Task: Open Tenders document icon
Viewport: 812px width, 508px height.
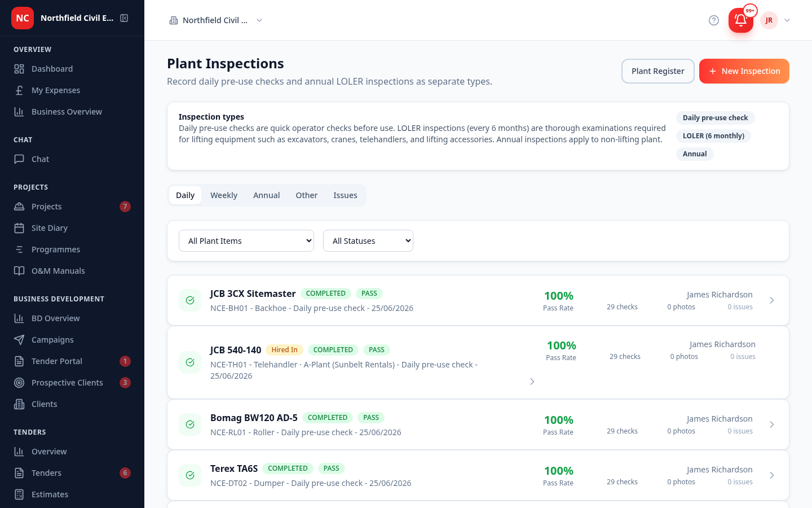Action: (x=19, y=473)
